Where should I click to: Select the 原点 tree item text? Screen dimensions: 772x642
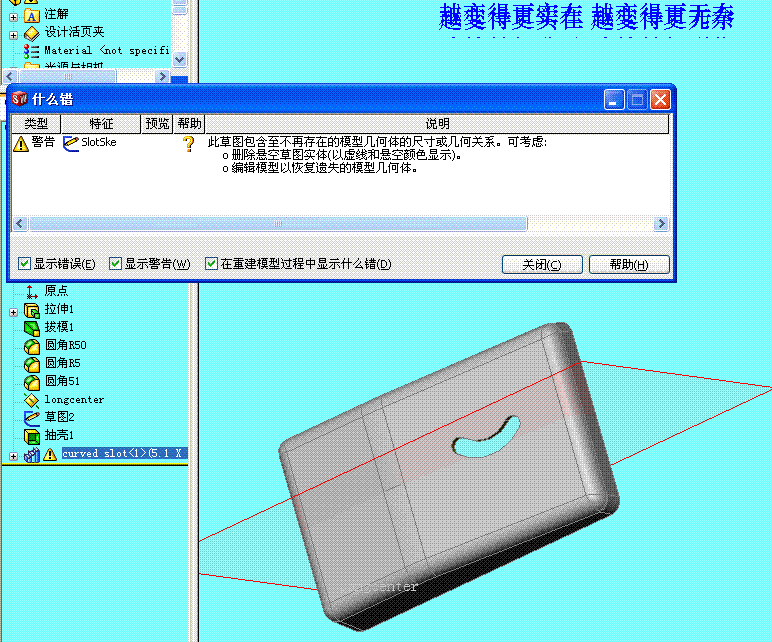pyautogui.click(x=56, y=291)
